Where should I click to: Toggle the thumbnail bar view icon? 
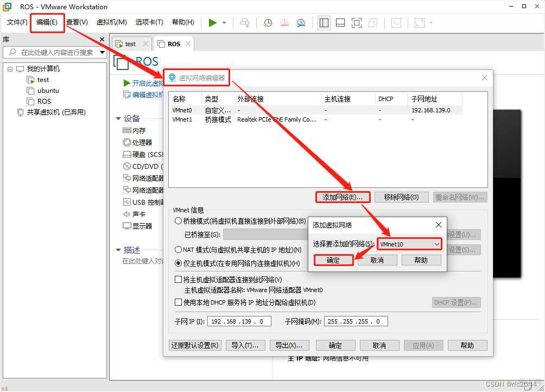pyautogui.click(x=340, y=23)
